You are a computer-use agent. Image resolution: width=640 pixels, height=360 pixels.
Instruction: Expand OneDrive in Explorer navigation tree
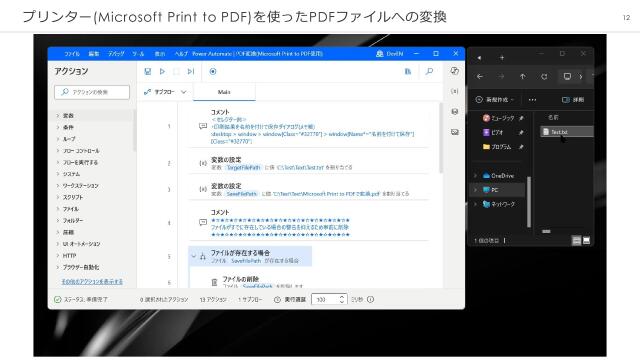pos(475,176)
